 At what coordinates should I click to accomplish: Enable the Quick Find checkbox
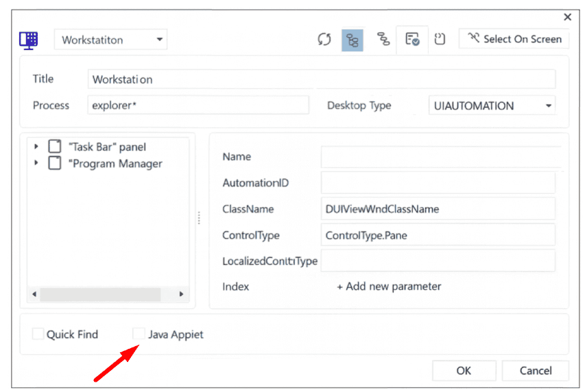(38, 334)
